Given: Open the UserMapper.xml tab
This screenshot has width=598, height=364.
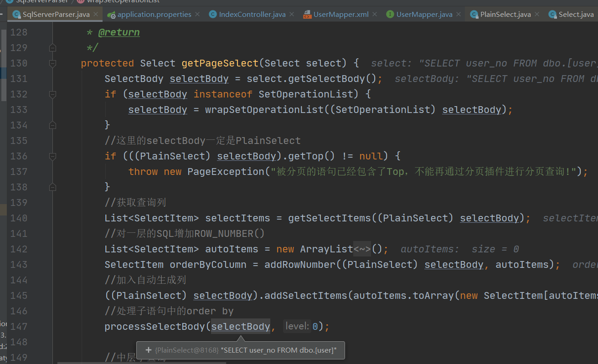Looking at the screenshot, I should [x=341, y=15].
